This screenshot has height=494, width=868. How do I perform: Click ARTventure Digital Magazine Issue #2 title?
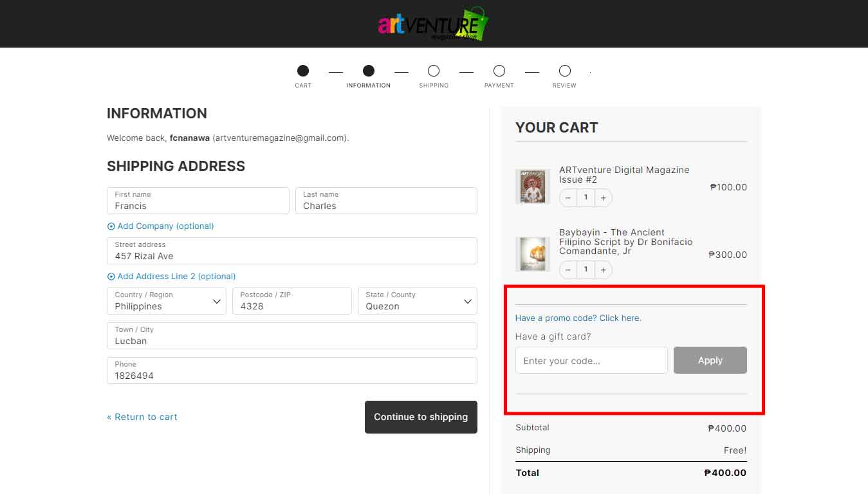pyautogui.click(x=624, y=174)
